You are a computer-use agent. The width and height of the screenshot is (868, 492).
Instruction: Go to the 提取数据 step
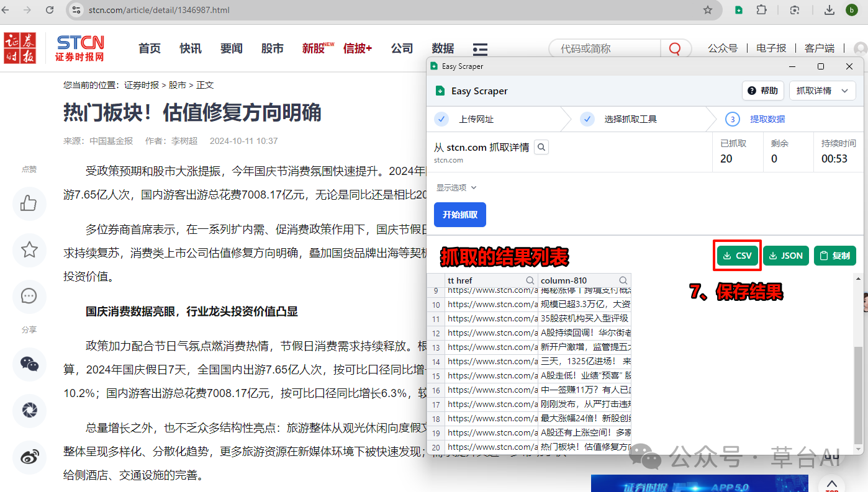tap(767, 119)
